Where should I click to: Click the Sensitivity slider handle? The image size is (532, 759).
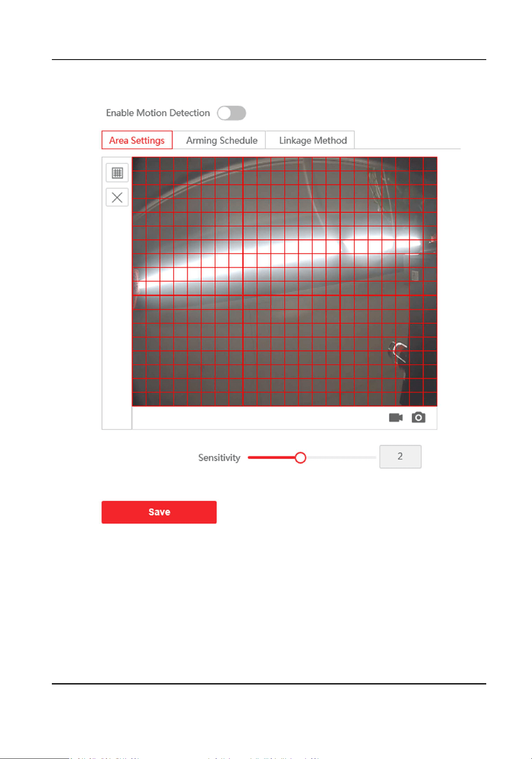coord(300,458)
